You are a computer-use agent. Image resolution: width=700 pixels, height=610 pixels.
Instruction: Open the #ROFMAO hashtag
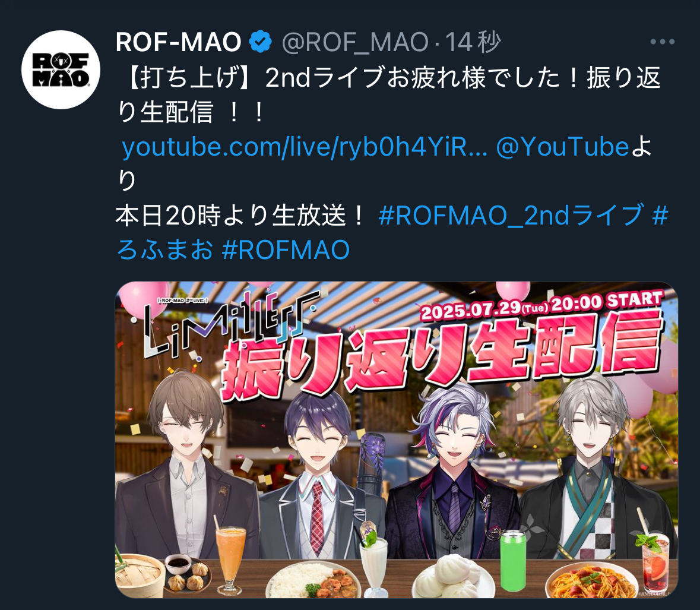pyautogui.click(x=286, y=249)
